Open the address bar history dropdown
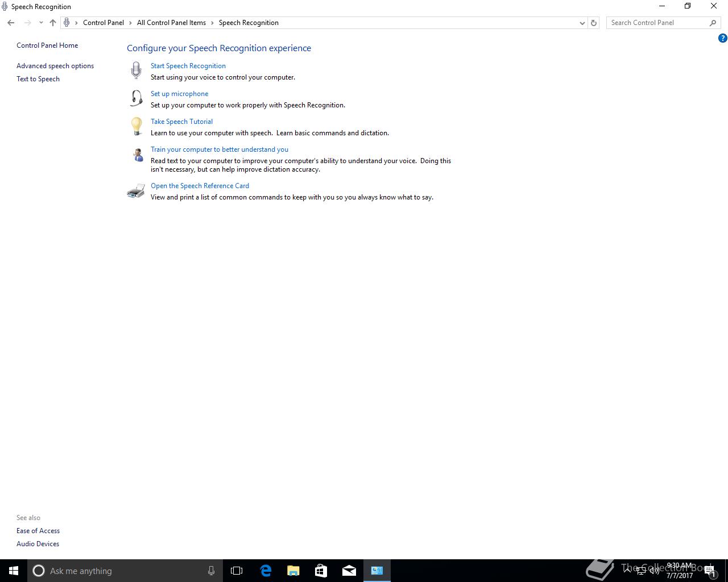 [582, 23]
